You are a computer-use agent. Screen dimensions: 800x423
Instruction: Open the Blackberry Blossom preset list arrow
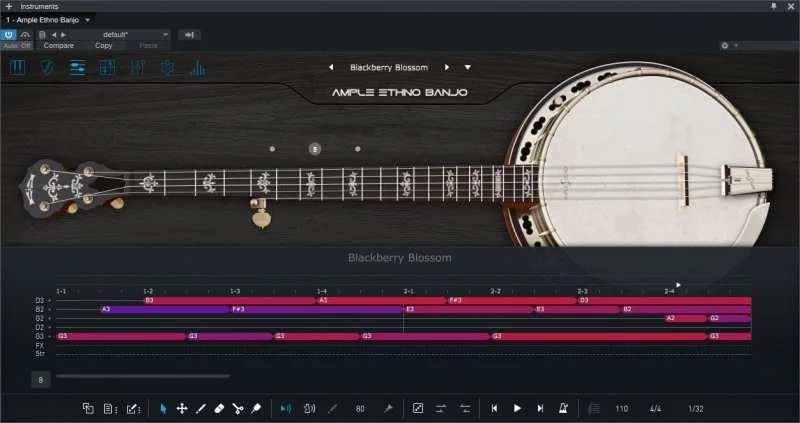(x=467, y=67)
